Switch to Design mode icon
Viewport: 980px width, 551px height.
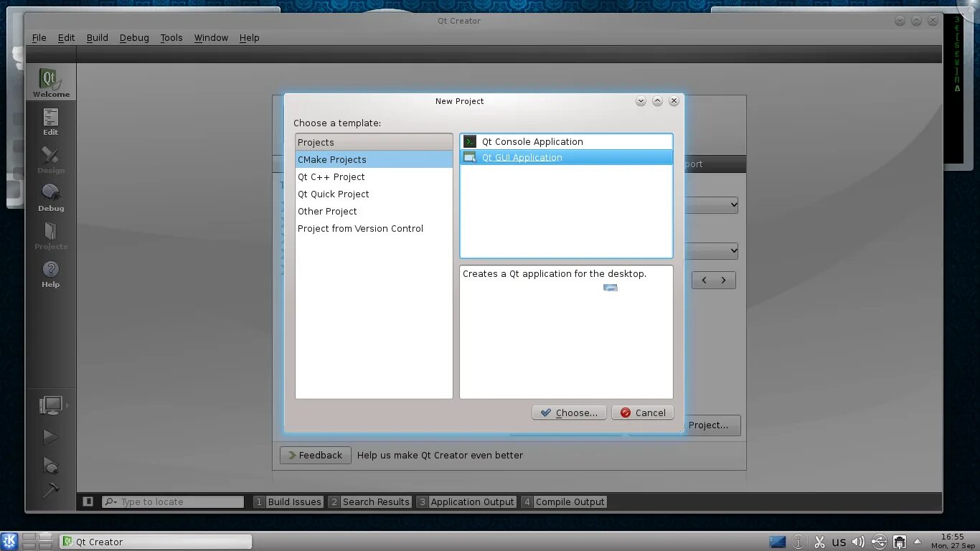point(50,159)
